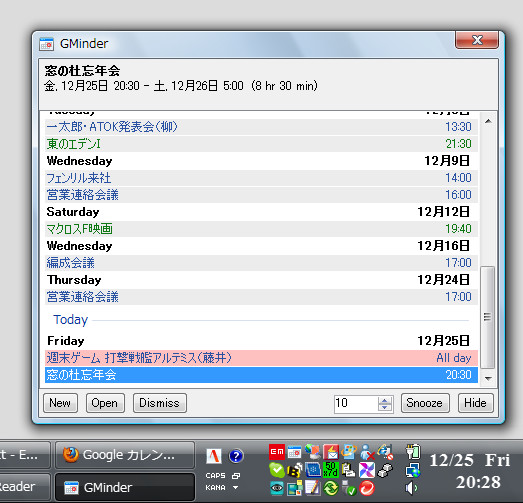Screen dimensions: 523x503
Task: Click the red mail envelope tray icon
Action: (331, 452)
